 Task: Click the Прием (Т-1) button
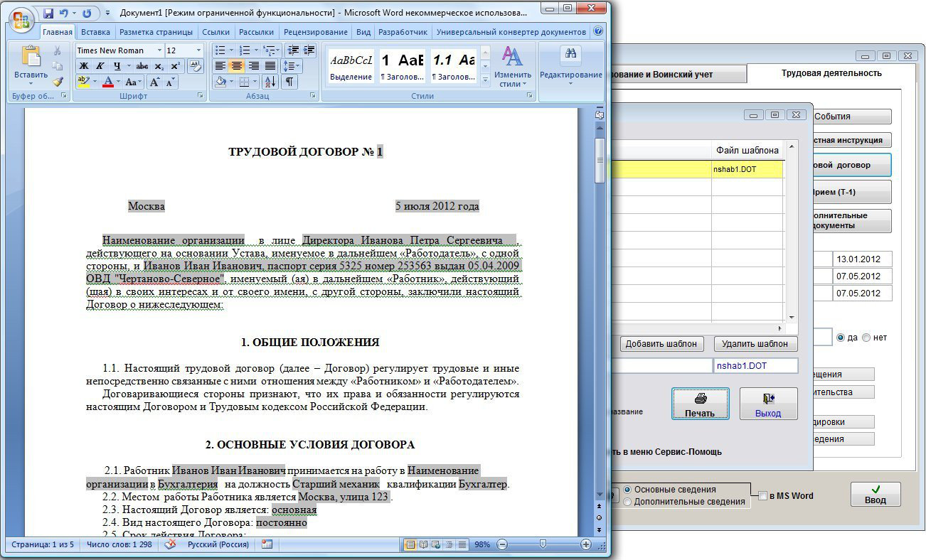852,192
